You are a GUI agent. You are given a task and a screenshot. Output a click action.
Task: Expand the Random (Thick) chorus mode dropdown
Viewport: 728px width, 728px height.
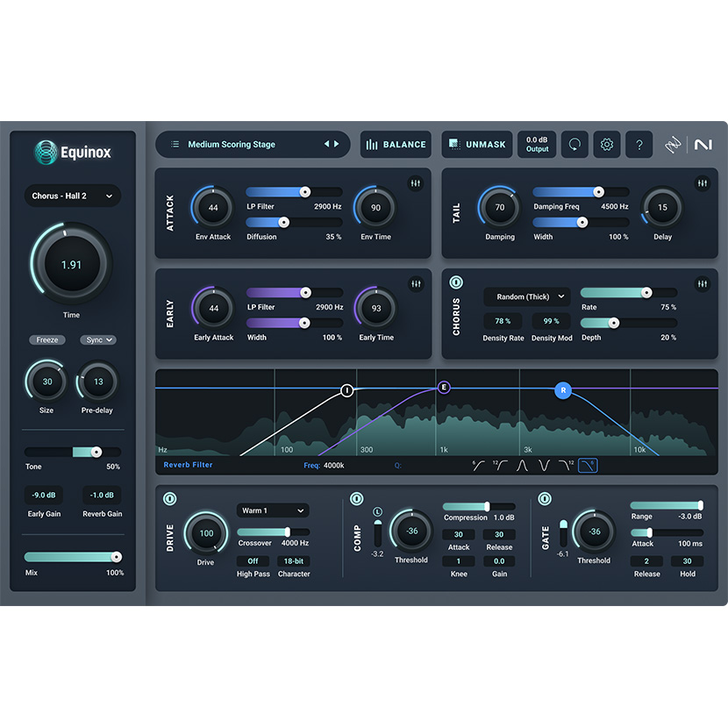click(527, 297)
